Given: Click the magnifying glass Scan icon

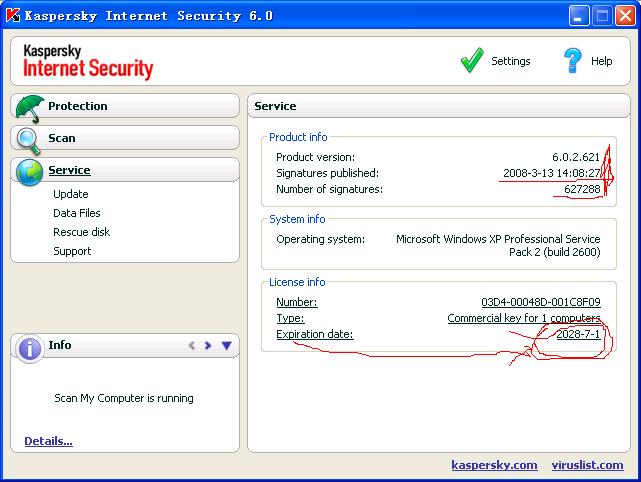Looking at the screenshot, I should coord(29,141).
